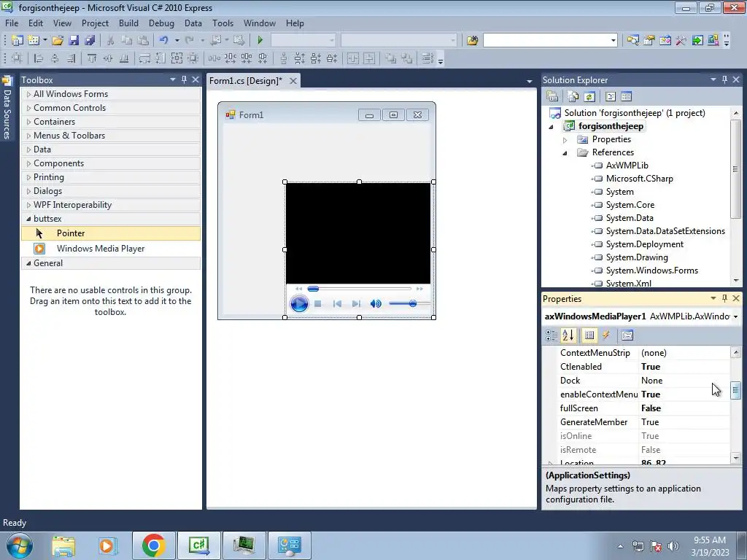Click the Tab Order layout icon
The image size is (747, 560).
click(x=427, y=58)
